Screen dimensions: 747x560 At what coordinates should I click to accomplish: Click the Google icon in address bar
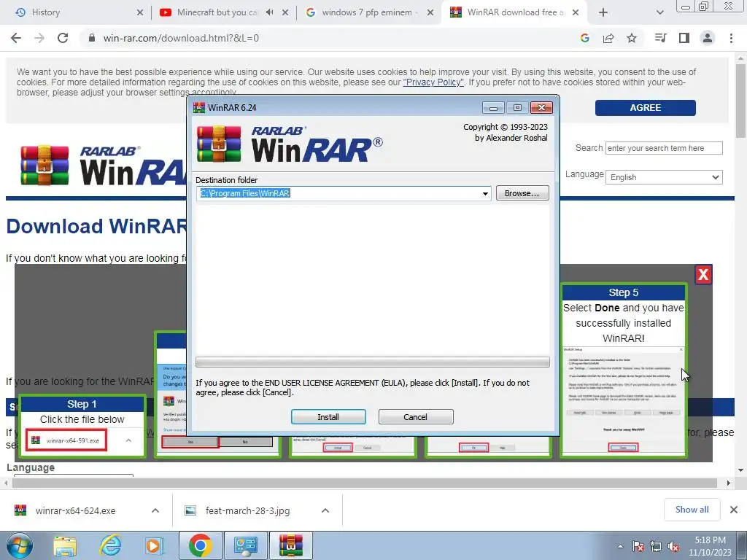[585, 38]
